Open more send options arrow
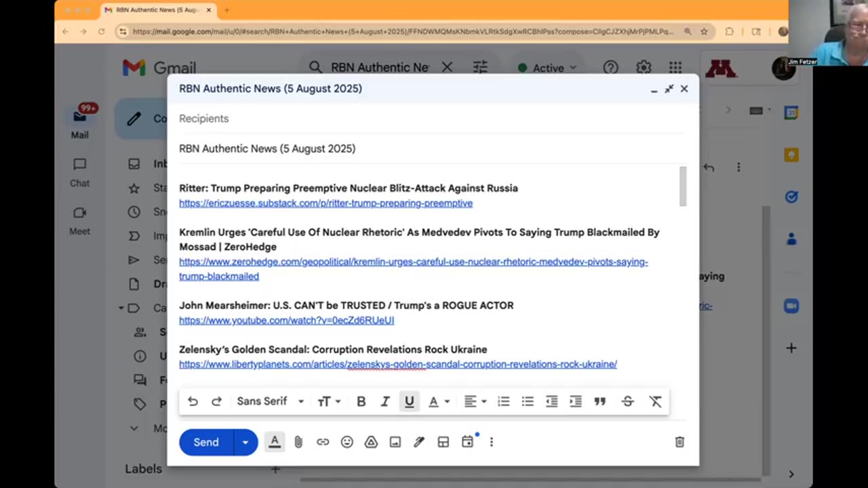 coord(245,442)
